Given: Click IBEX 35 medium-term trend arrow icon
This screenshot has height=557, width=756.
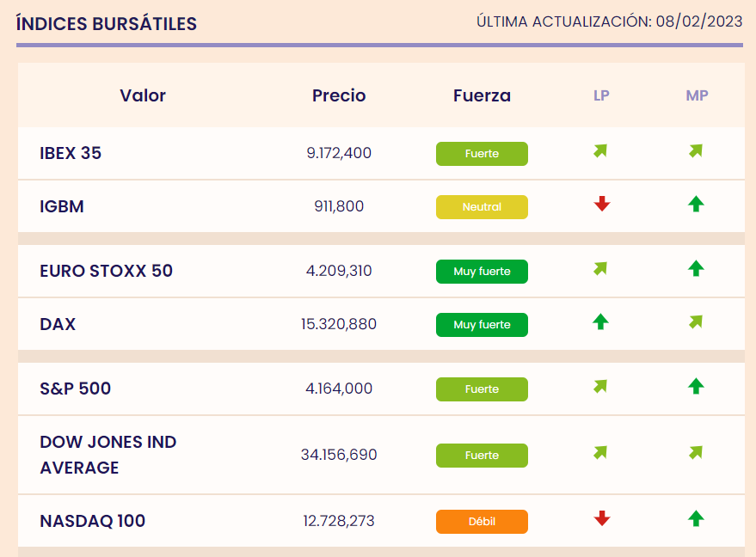Looking at the screenshot, I should coord(696,151).
